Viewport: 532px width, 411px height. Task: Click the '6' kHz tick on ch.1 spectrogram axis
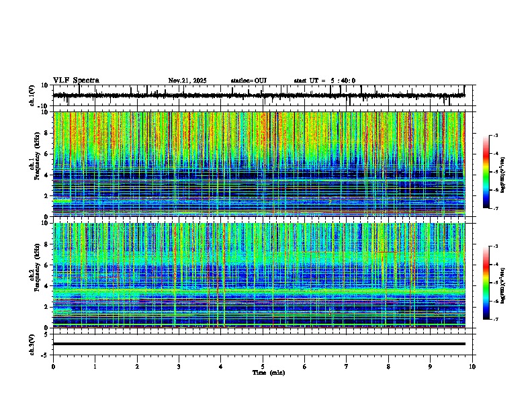tap(46, 154)
